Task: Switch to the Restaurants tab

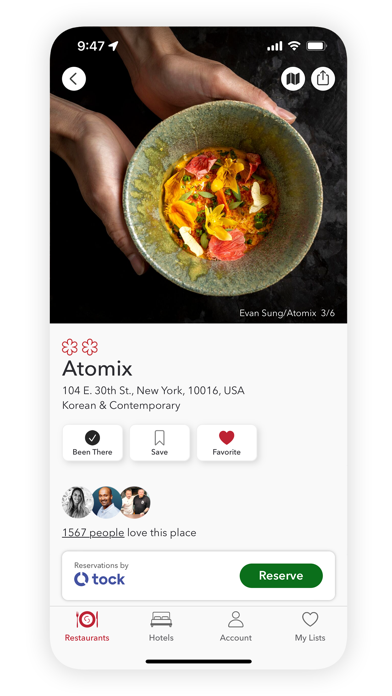Action: (87, 626)
